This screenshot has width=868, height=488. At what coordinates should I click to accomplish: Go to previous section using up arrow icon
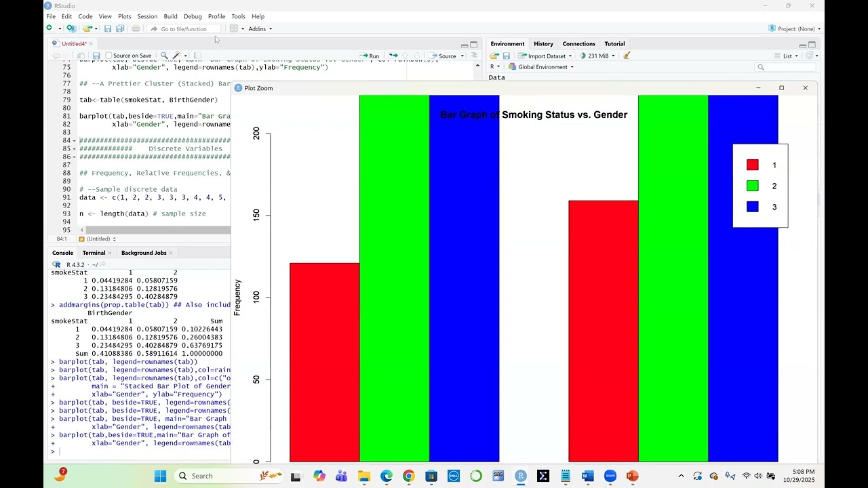click(406, 56)
